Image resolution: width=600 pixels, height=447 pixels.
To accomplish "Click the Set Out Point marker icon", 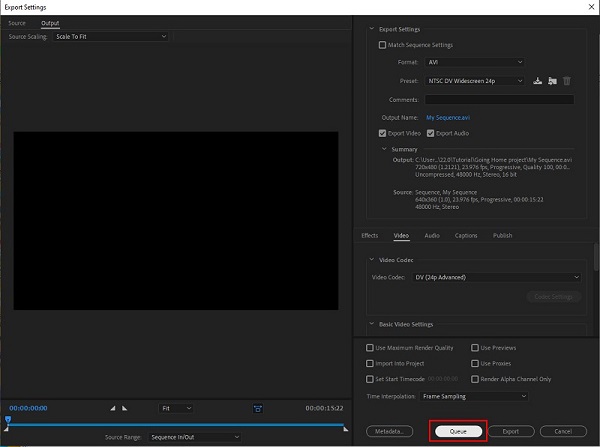I will [124, 408].
